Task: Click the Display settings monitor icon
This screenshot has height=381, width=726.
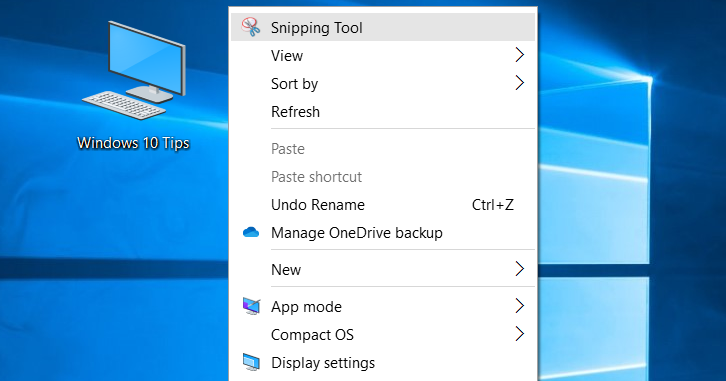Action: pos(251,362)
